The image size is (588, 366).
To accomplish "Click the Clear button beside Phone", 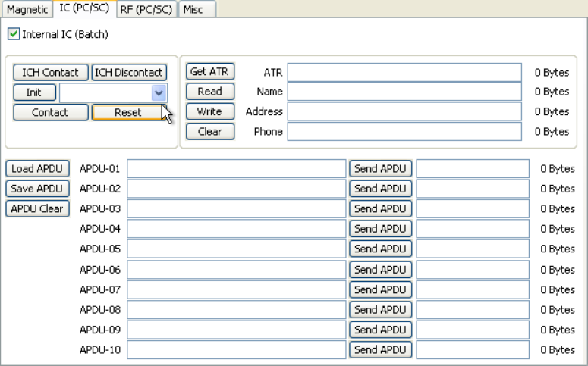I will point(210,132).
